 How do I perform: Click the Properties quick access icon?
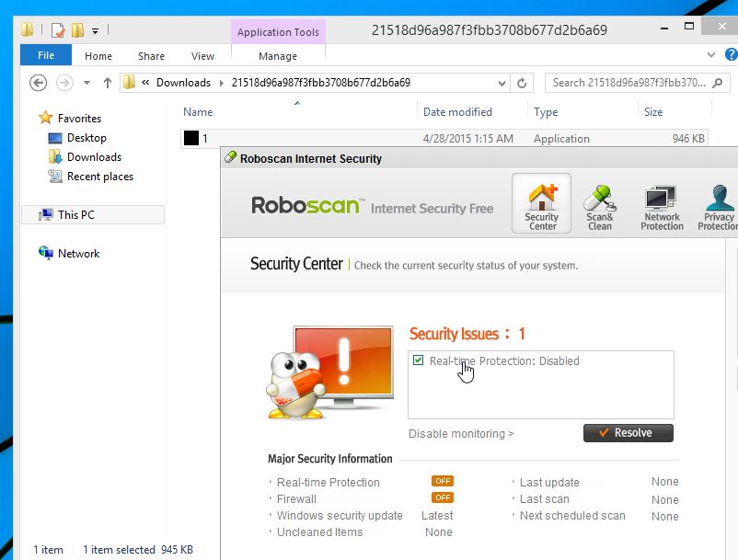(58, 30)
